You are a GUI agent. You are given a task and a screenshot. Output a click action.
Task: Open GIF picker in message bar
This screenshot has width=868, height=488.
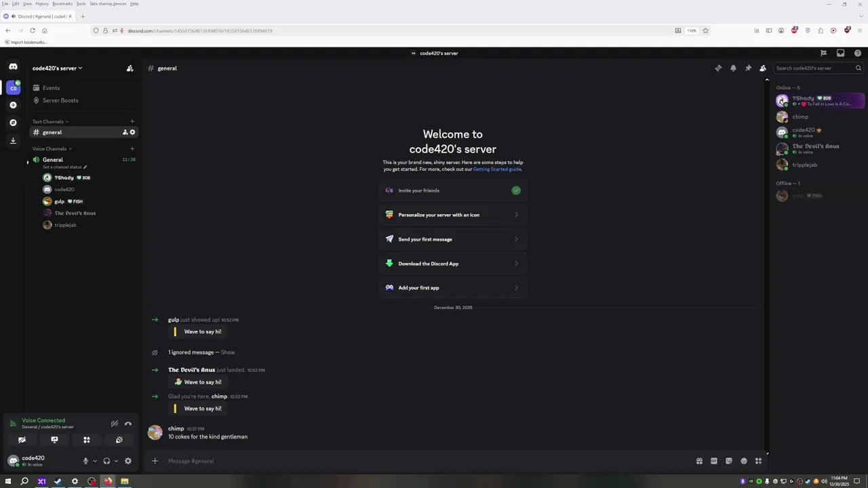point(714,461)
